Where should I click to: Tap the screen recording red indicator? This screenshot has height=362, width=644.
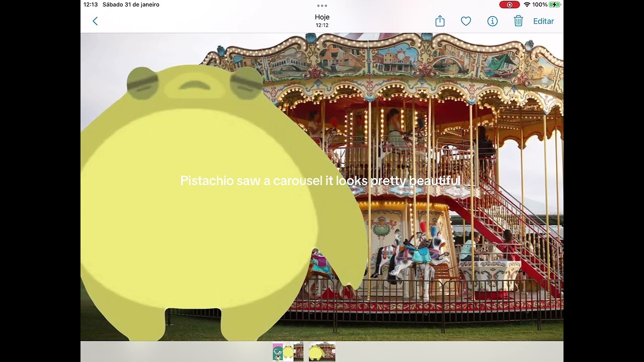[509, 5]
